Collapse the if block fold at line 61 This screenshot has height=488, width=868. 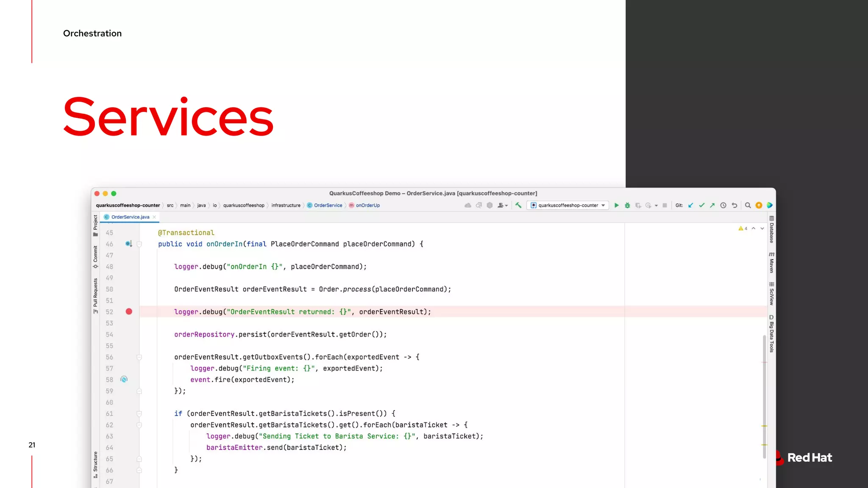pyautogui.click(x=139, y=413)
